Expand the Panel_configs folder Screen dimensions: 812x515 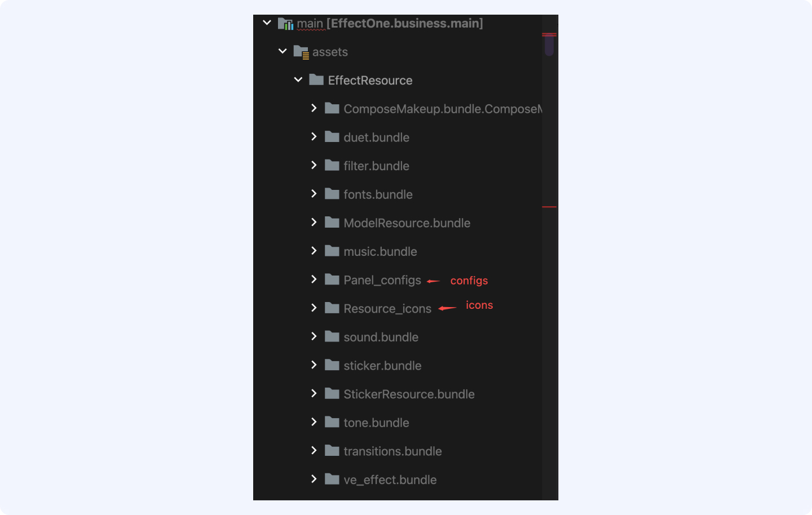pos(314,279)
